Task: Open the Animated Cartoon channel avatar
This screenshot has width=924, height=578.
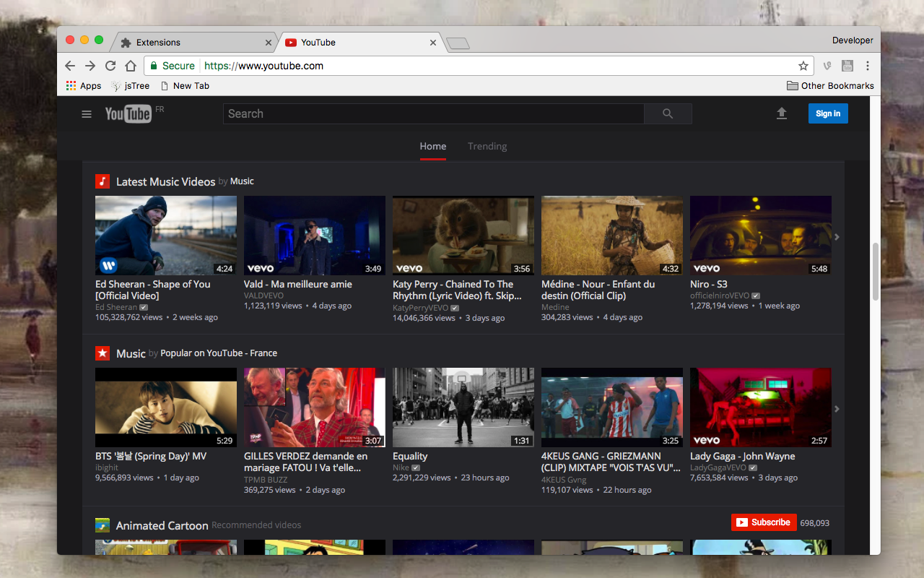Action: coord(101,525)
